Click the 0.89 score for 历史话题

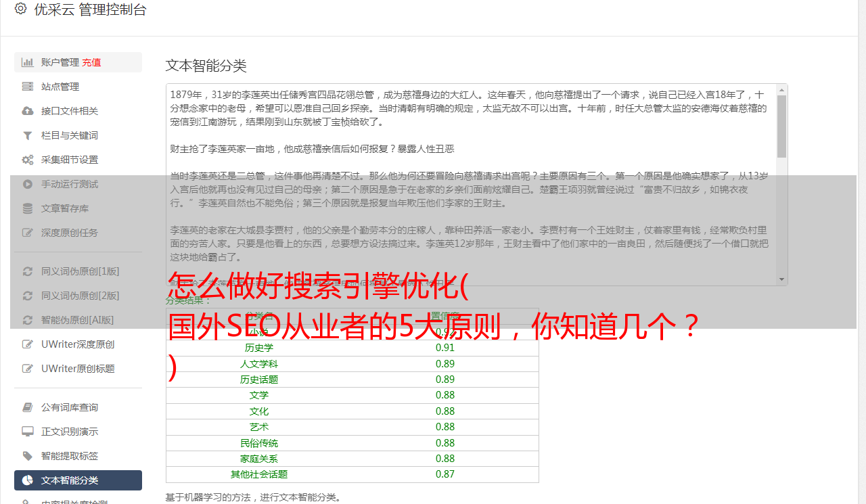tap(445, 380)
